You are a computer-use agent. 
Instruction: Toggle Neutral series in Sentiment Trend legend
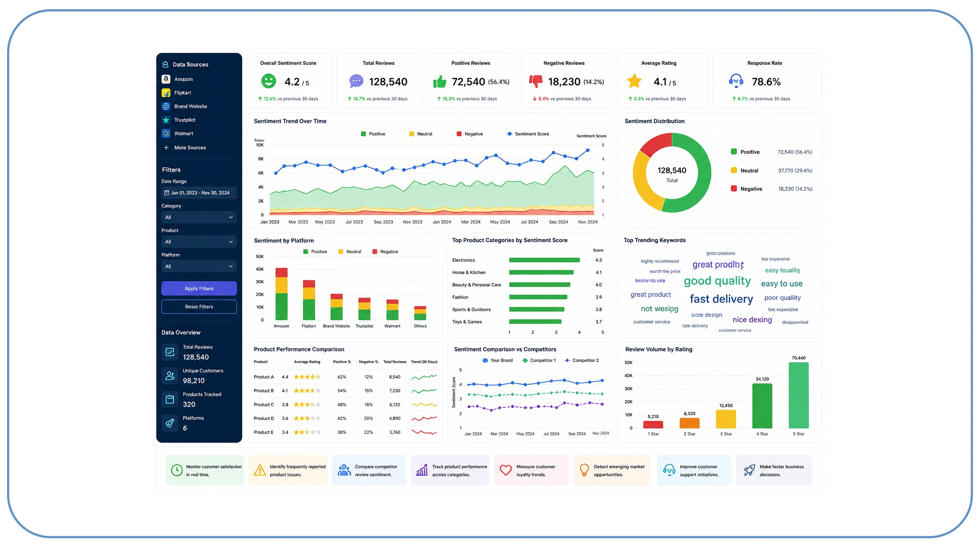point(421,134)
